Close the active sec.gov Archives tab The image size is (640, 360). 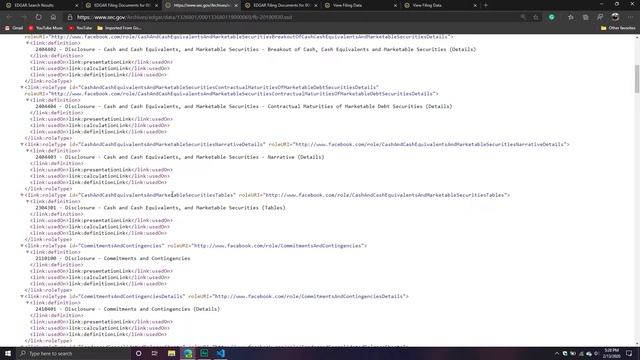click(236, 5)
